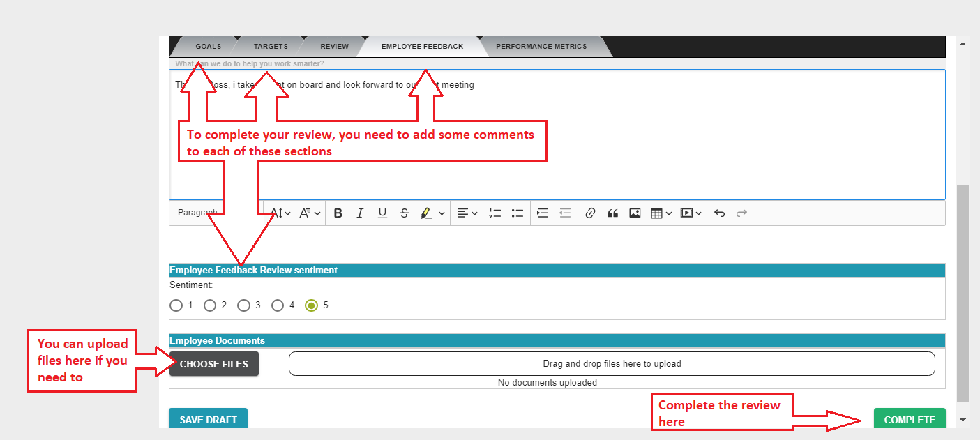The image size is (980, 440).
Task: Click the Save Draft button
Action: 208,420
